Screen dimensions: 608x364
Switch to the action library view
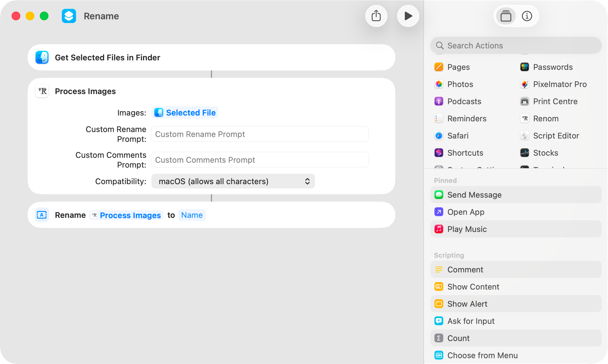coord(506,16)
